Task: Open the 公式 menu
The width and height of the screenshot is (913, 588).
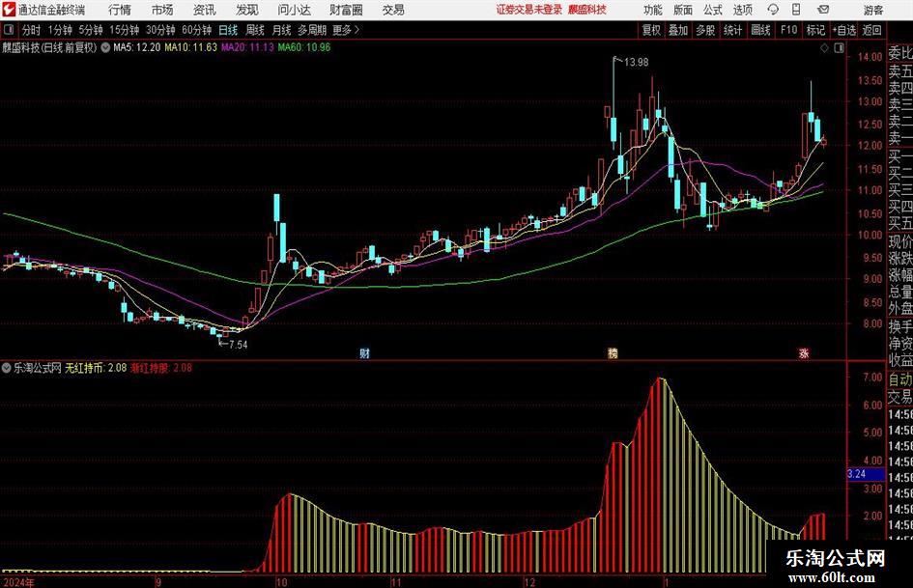Action: click(x=712, y=10)
